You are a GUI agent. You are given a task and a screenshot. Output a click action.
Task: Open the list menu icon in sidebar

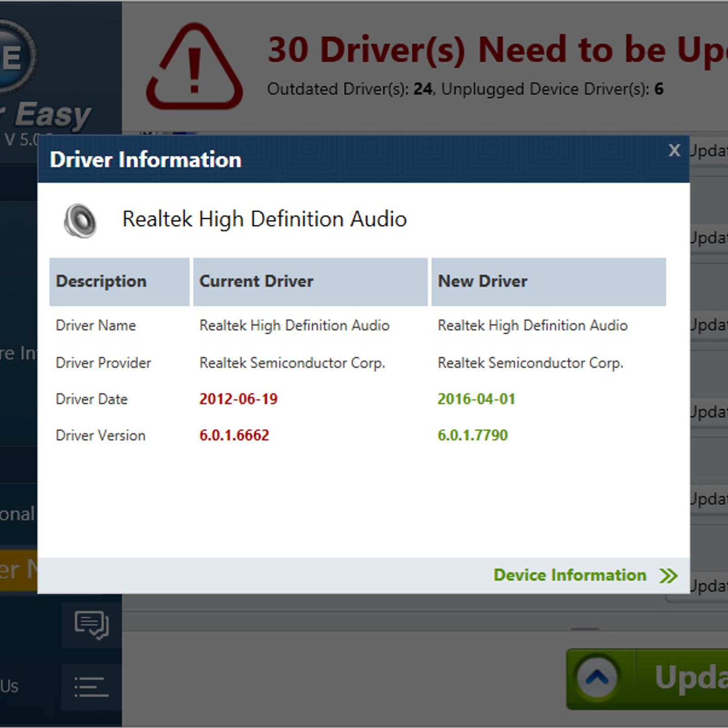click(91, 687)
